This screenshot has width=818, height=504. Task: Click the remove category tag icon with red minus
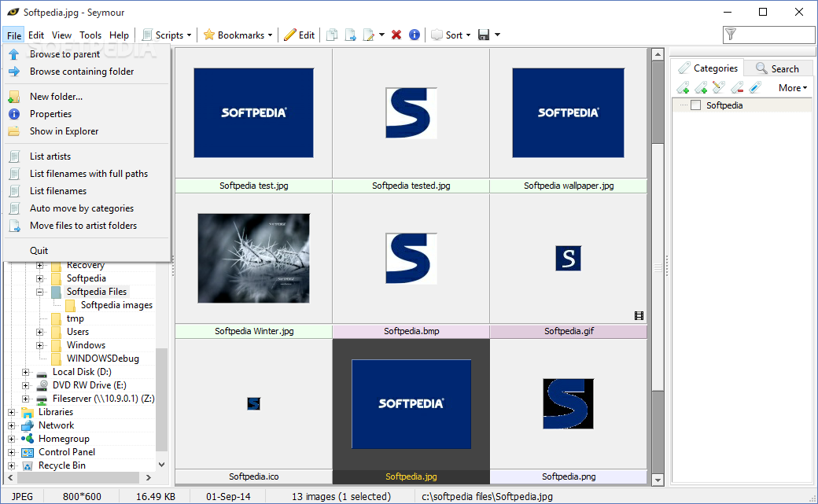coord(737,87)
